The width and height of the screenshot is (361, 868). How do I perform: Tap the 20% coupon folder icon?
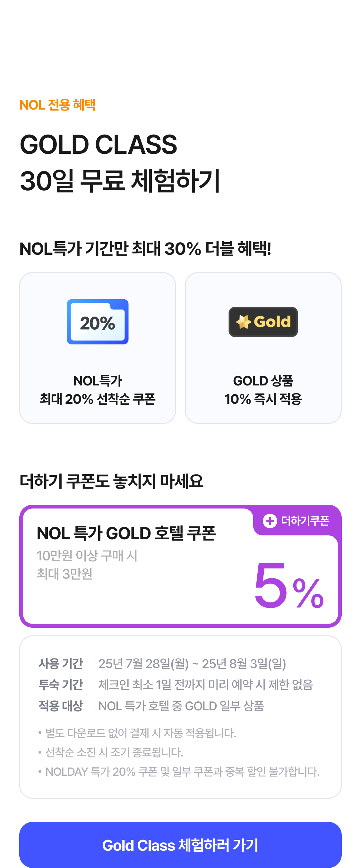(x=98, y=321)
